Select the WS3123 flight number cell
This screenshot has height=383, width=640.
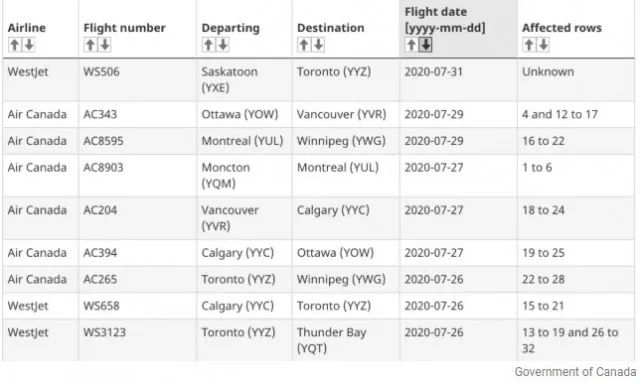tap(138, 340)
